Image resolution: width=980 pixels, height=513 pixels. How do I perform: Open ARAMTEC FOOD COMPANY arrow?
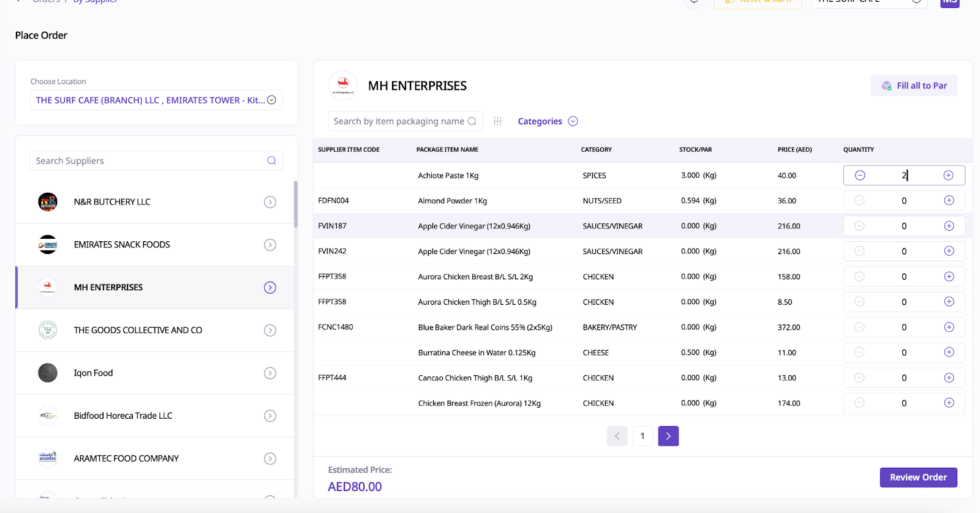[x=270, y=459]
